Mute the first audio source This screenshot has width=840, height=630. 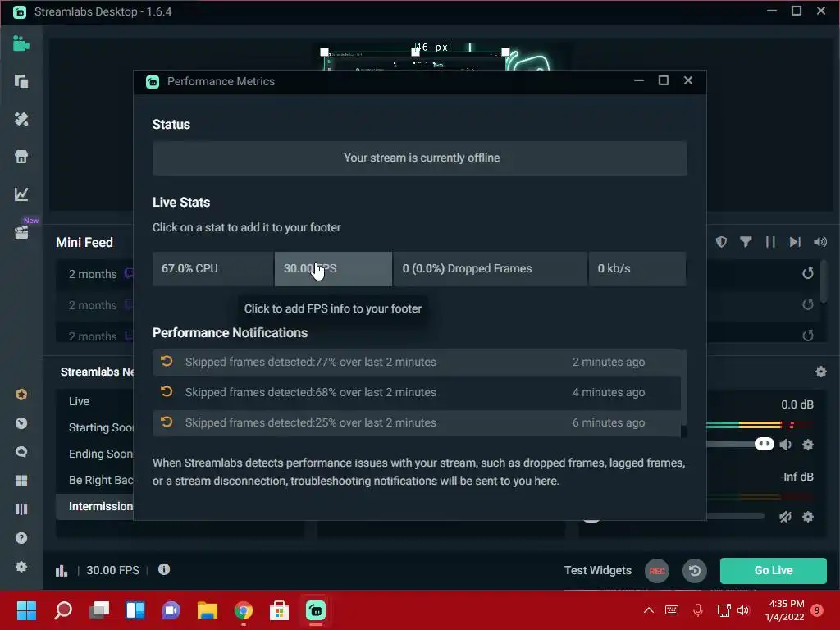point(785,445)
